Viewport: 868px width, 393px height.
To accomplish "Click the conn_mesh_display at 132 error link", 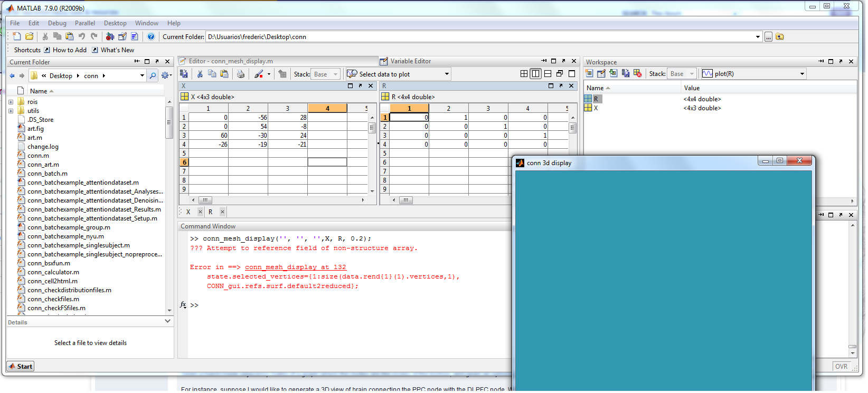I will pyautogui.click(x=295, y=267).
